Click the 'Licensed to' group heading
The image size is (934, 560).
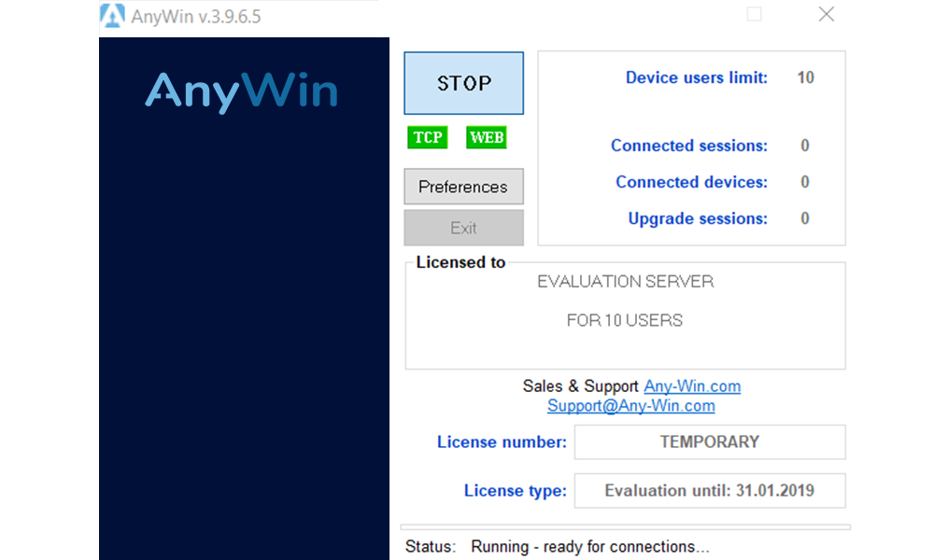click(460, 262)
